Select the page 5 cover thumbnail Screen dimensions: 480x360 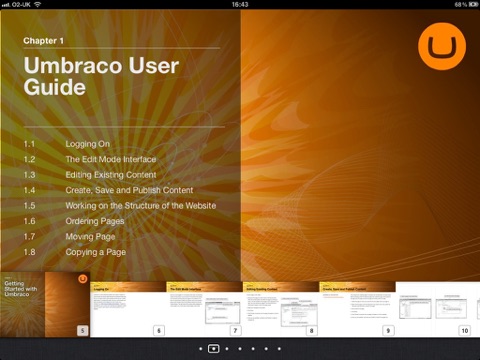(x=45, y=304)
